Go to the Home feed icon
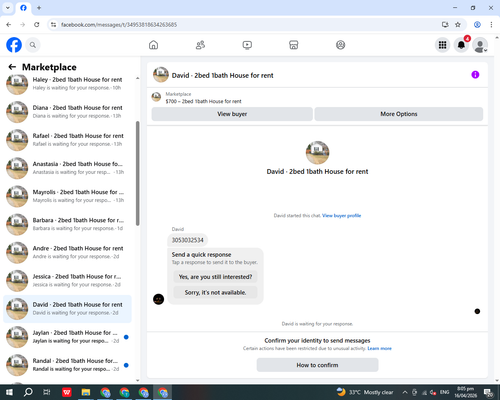The width and height of the screenshot is (500, 400). (x=153, y=45)
